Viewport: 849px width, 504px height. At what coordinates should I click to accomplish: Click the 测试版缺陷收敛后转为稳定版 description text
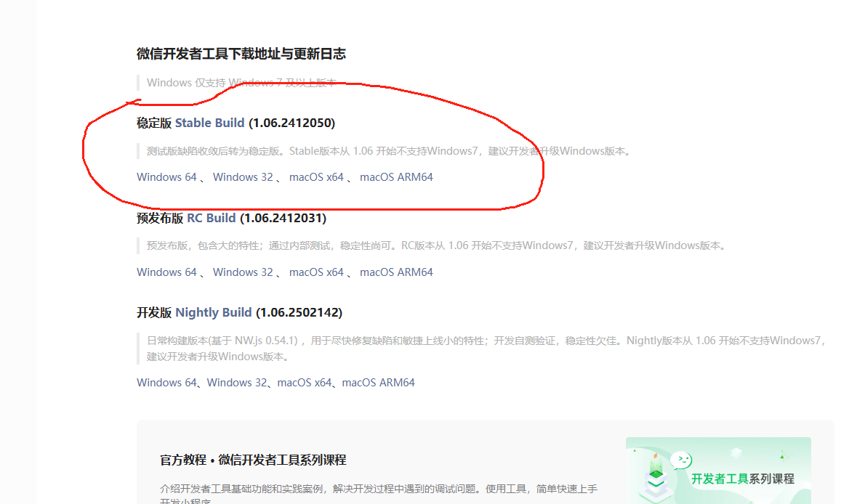tap(390, 151)
